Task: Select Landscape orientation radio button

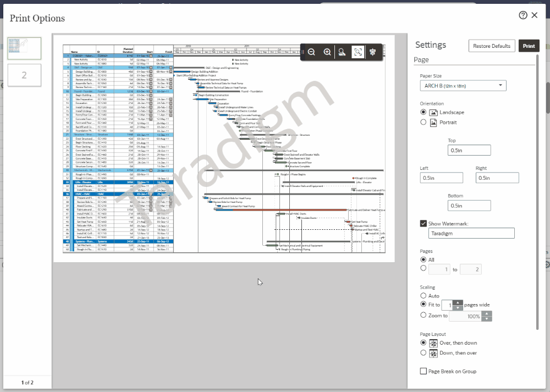Action: [x=424, y=112]
